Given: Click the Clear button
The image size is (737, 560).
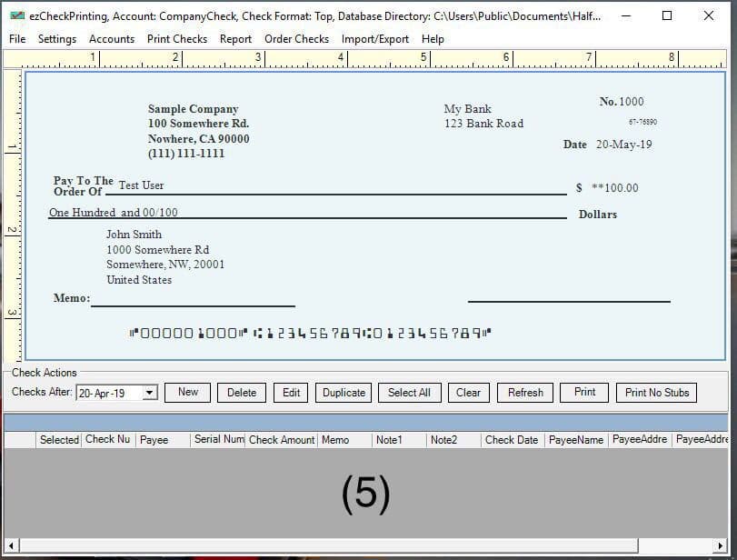Looking at the screenshot, I should tap(468, 393).
